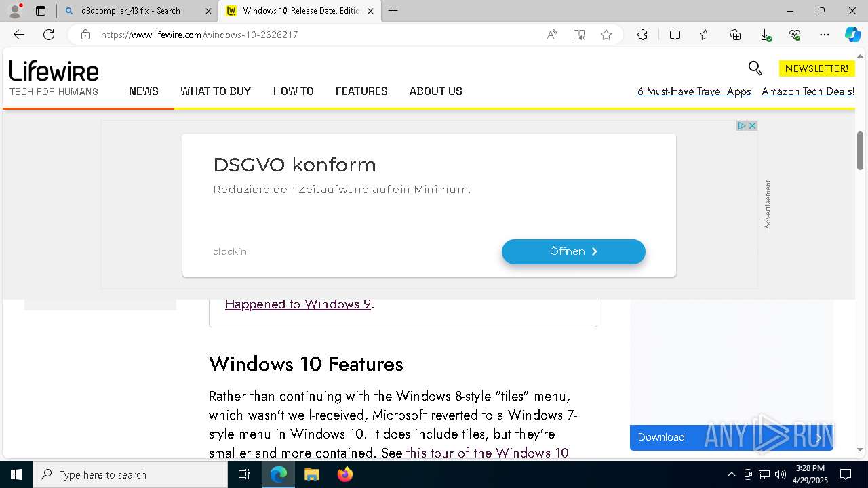Click the Windows 10 Features heading
The height and width of the screenshot is (488, 868).
306,364
